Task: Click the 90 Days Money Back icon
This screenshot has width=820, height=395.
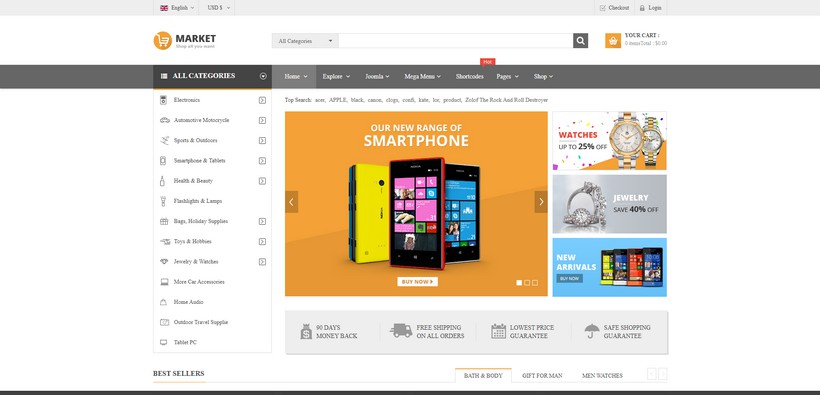Action: [306, 332]
